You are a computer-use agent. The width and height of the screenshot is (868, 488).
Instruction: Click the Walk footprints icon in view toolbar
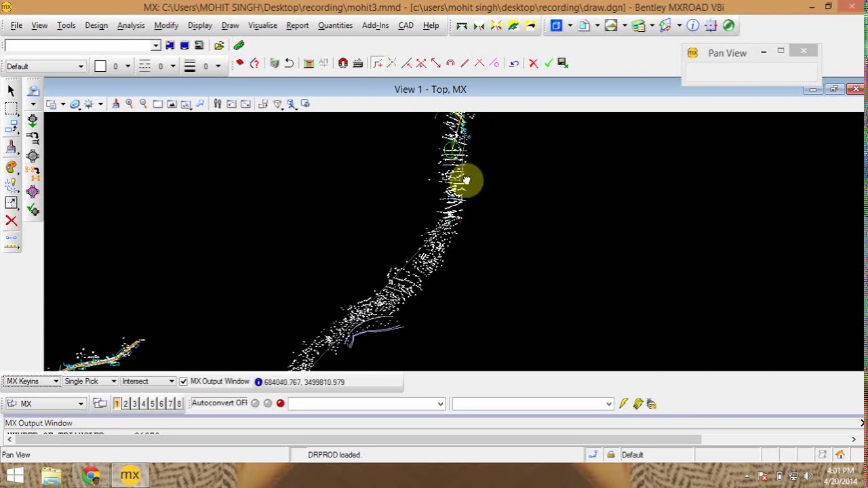tap(217, 104)
